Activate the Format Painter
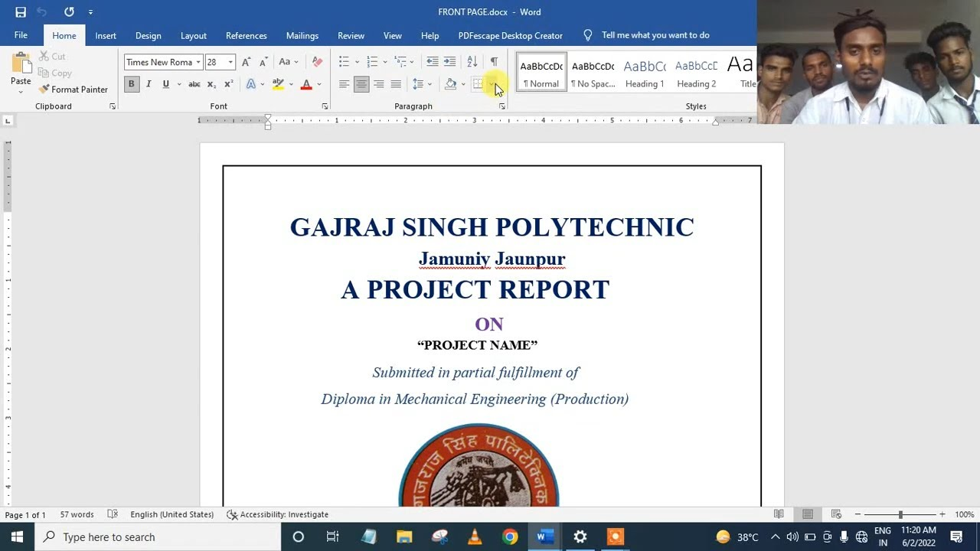 point(74,90)
